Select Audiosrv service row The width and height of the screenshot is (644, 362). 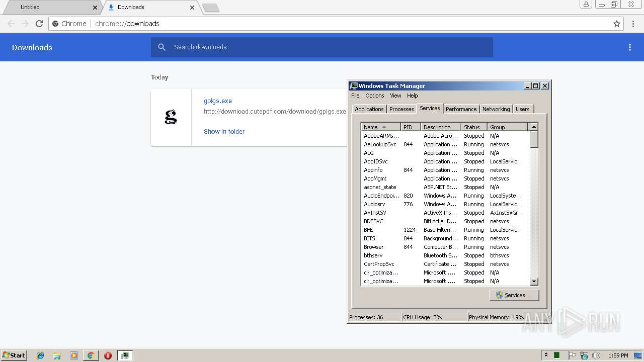[x=445, y=204]
